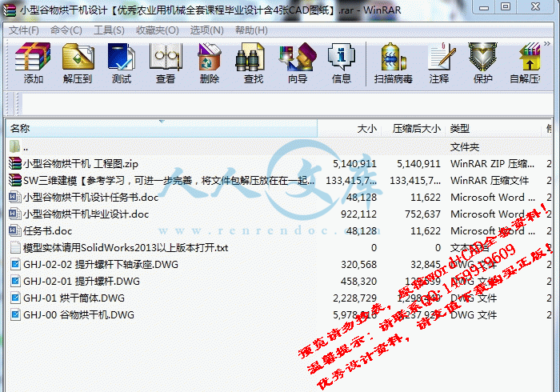The height and width of the screenshot is (392, 560).
Task: Sort by 压缩后大小 column header
Action: coord(414,128)
